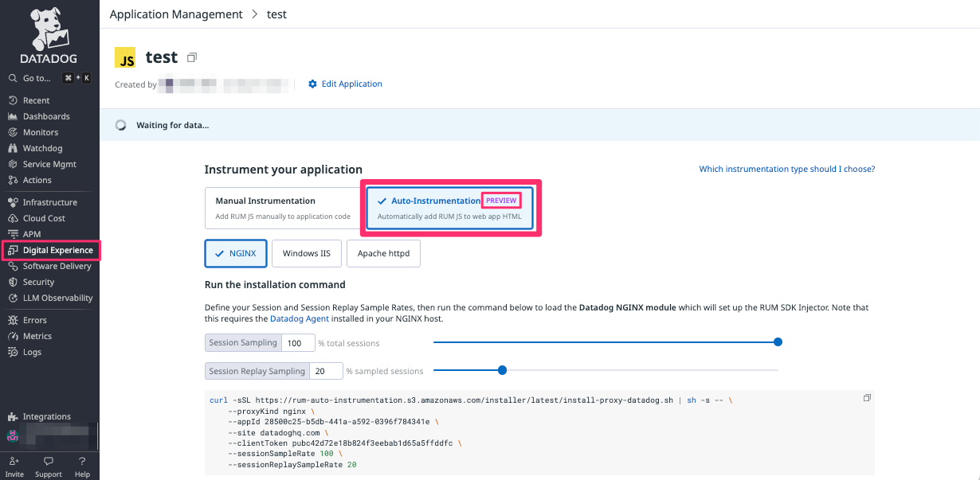Click the Digital Experience icon

coord(13,250)
